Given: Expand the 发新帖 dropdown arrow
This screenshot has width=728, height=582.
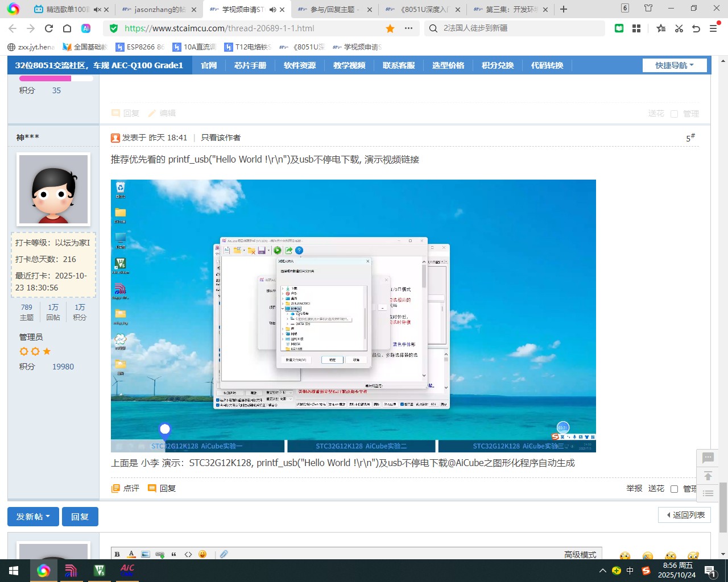Looking at the screenshot, I should click(47, 517).
